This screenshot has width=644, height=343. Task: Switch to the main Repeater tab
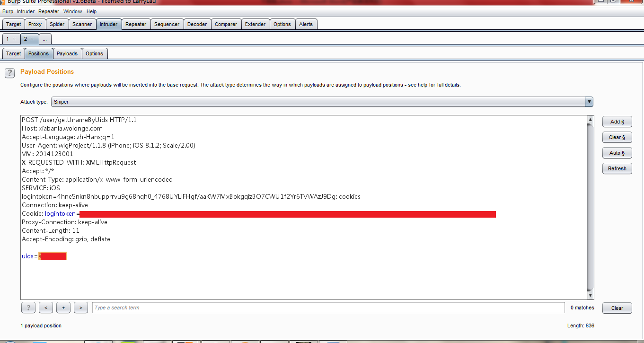136,24
